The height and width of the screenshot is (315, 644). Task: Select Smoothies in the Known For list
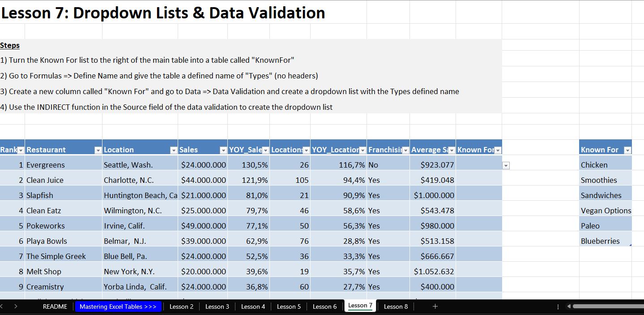click(x=606, y=180)
